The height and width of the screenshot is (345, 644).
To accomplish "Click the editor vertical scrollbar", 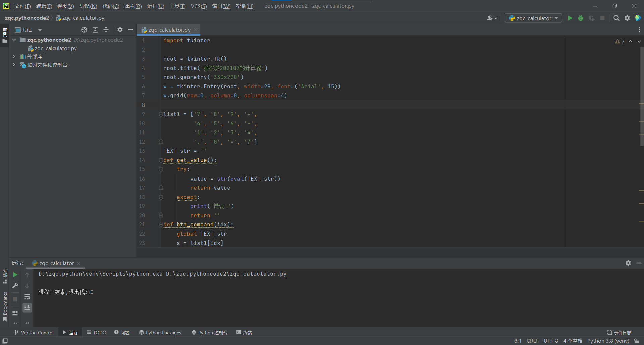I will coord(642,96).
